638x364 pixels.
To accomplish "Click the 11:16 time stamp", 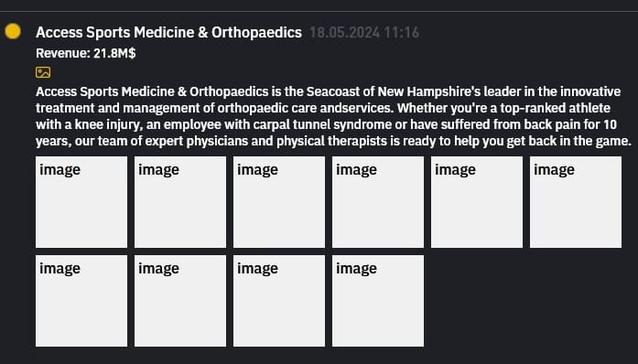I will (x=401, y=33).
